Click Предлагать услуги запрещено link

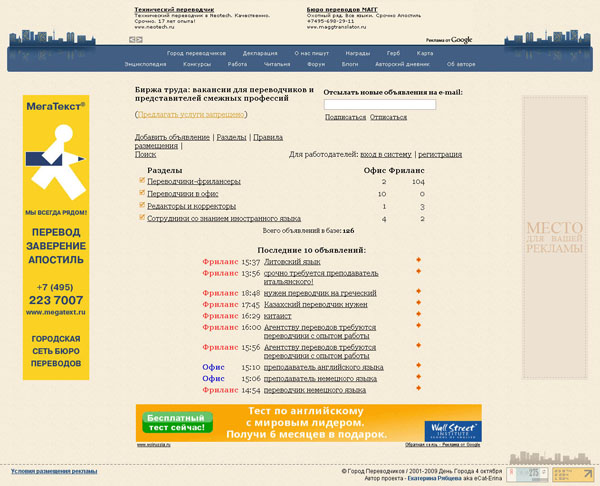[x=191, y=114]
